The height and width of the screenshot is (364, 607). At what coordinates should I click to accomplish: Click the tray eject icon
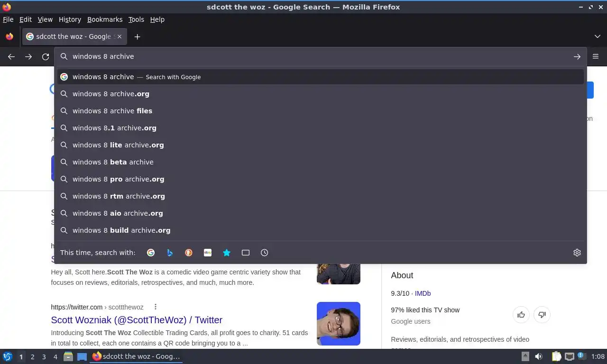coord(525,356)
